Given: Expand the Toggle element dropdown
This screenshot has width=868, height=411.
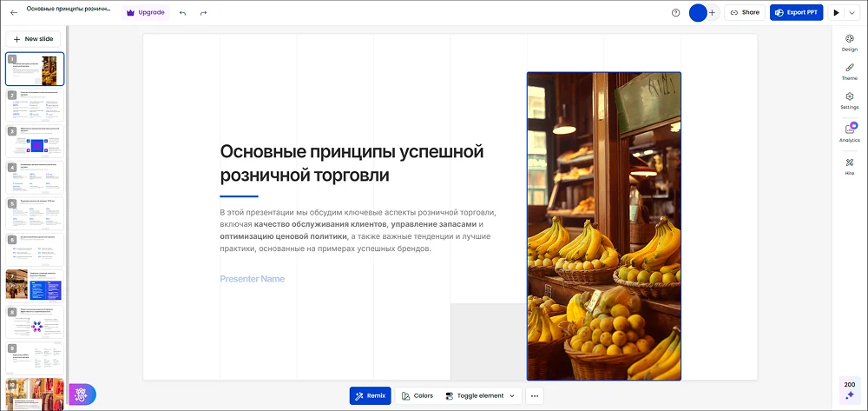Looking at the screenshot, I should pyautogui.click(x=479, y=395).
